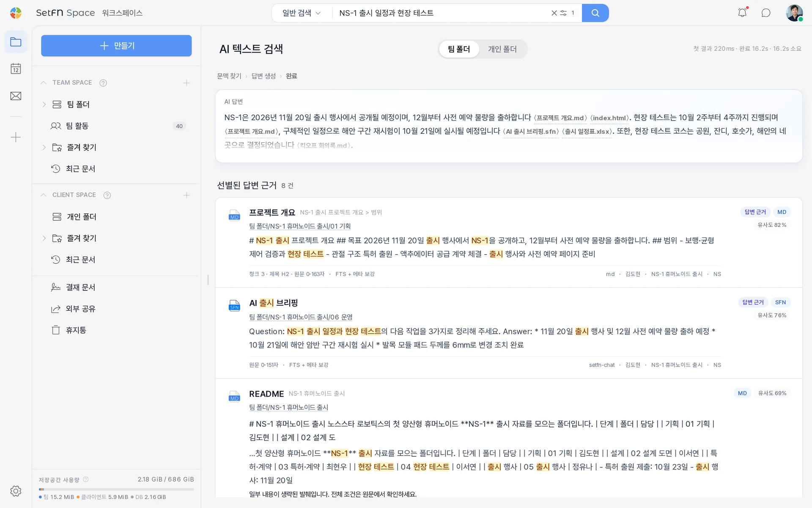Expand 즐겨 찾기 under CLIENT SPACE

44,238
